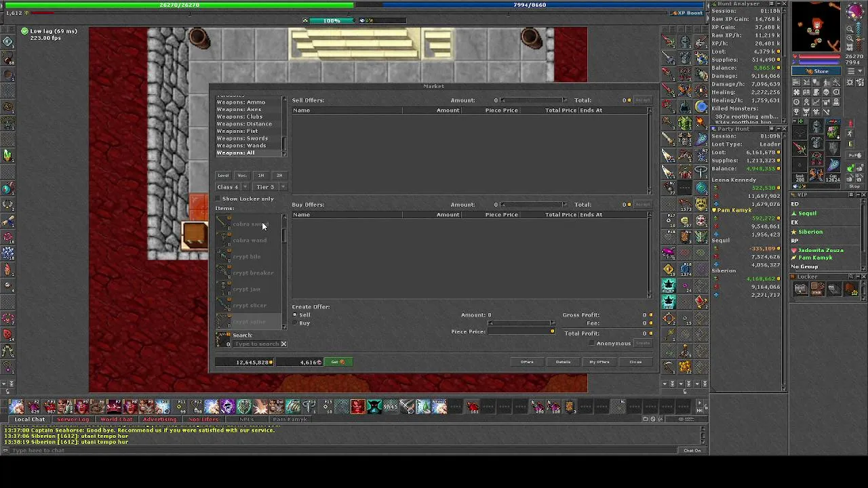
Task: Choose the crypt slicer item entry
Action: pos(248,306)
